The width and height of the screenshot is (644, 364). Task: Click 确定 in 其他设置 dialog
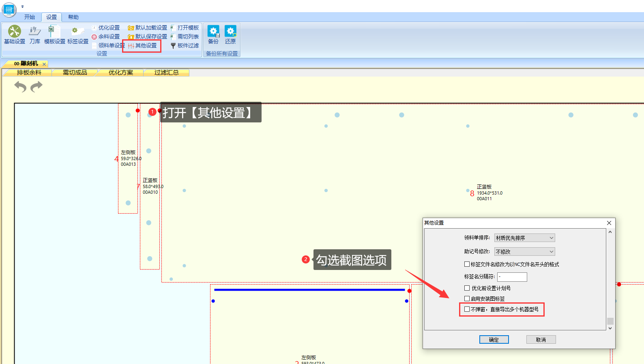pyautogui.click(x=494, y=340)
